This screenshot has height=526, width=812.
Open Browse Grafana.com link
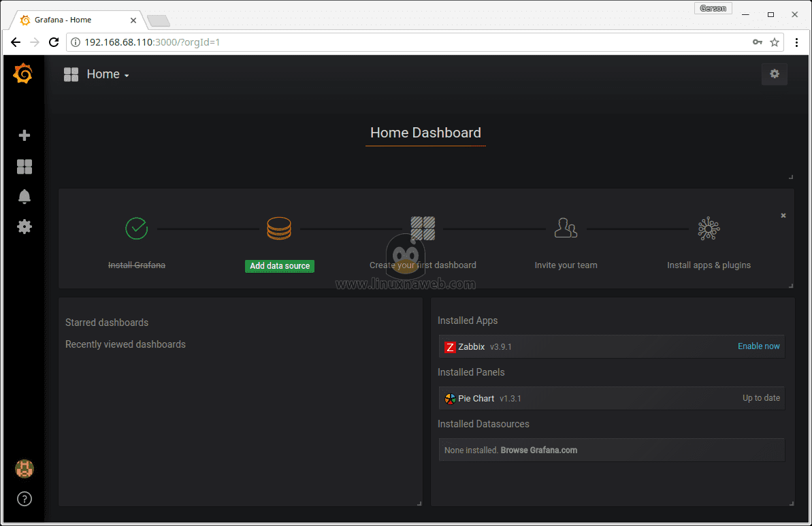[x=538, y=450]
